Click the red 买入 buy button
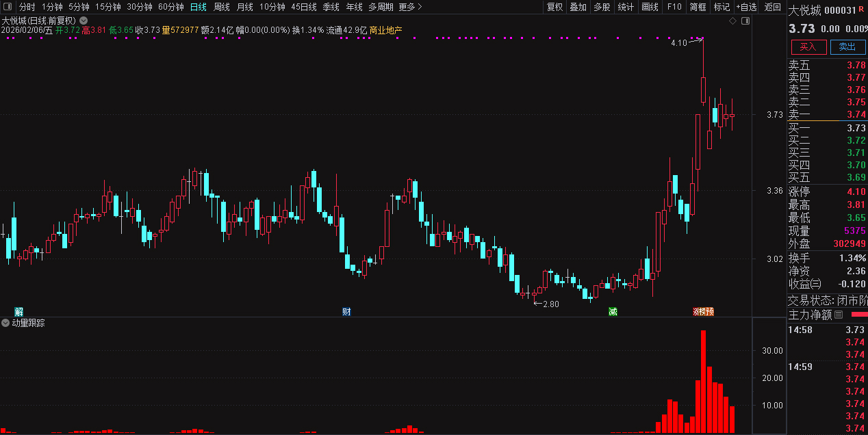Screen dimensions: 868x435 coord(808,47)
